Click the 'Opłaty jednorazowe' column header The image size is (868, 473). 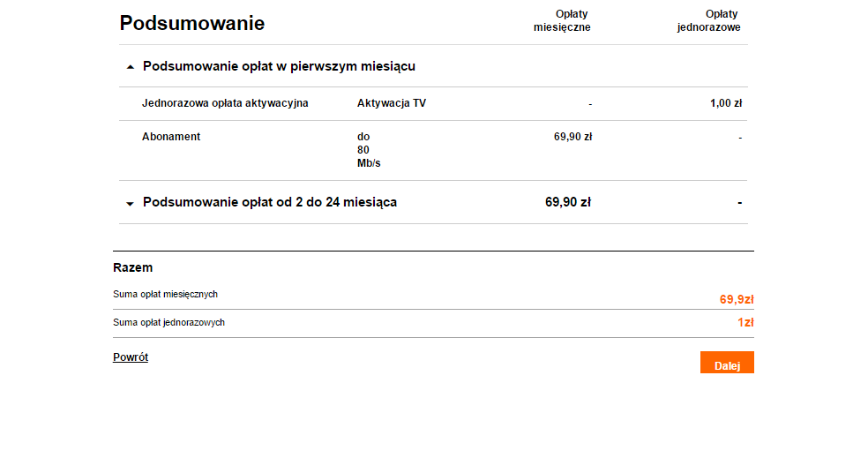(x=709, y=20)
